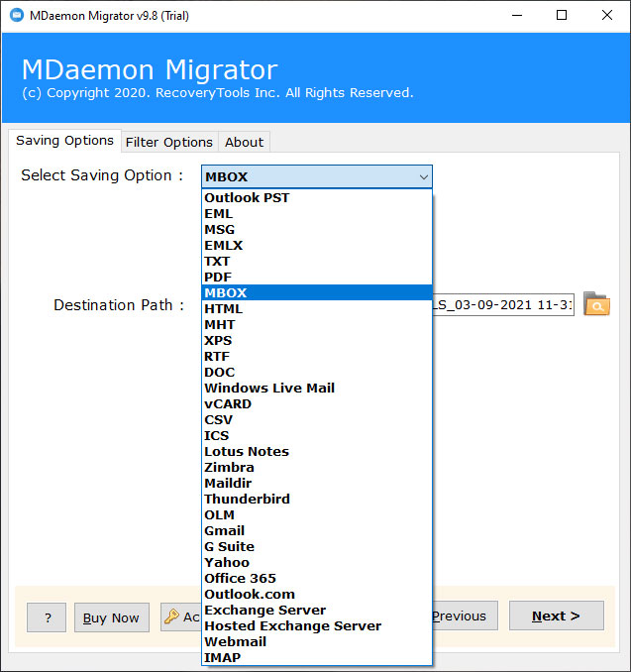The image size is (631, 672).
Task: Choose IMAP saving option
Action: click(317, 657)
